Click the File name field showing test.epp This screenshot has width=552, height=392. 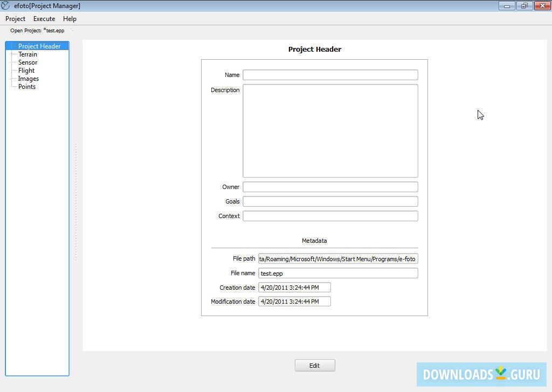(338, 273)
